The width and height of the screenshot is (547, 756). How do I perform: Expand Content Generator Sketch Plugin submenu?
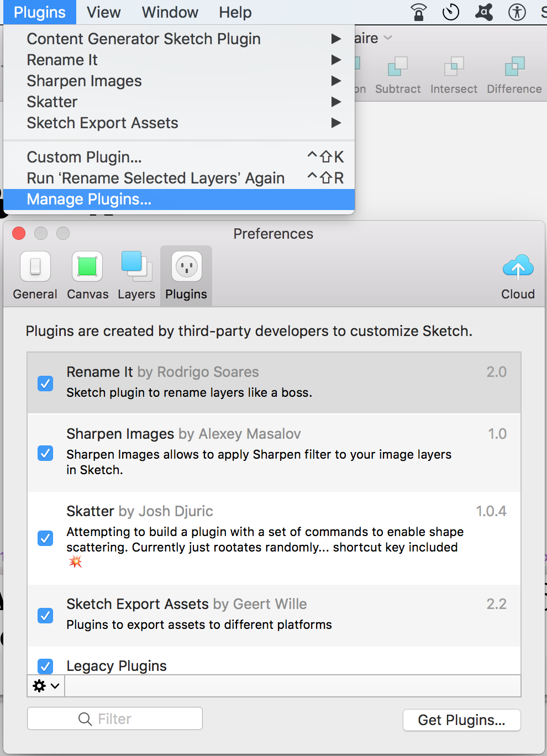(x=179, y=39)
